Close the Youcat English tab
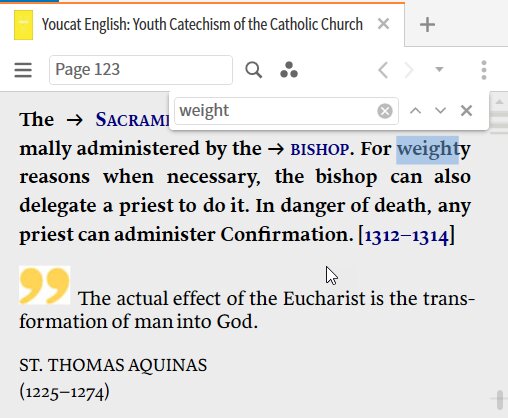This screenshot has width=508, height=418. pyautogui.click(x=383, y=24)
